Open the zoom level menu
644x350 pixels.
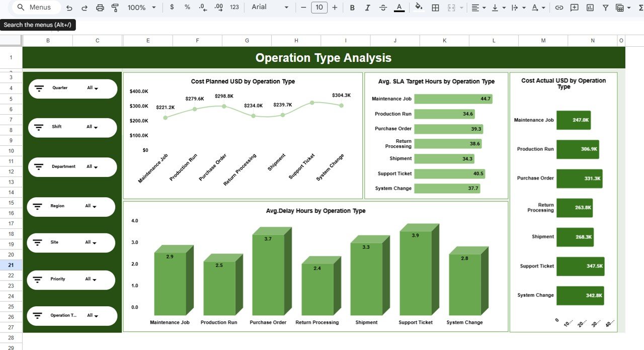[x=137, y=8]
